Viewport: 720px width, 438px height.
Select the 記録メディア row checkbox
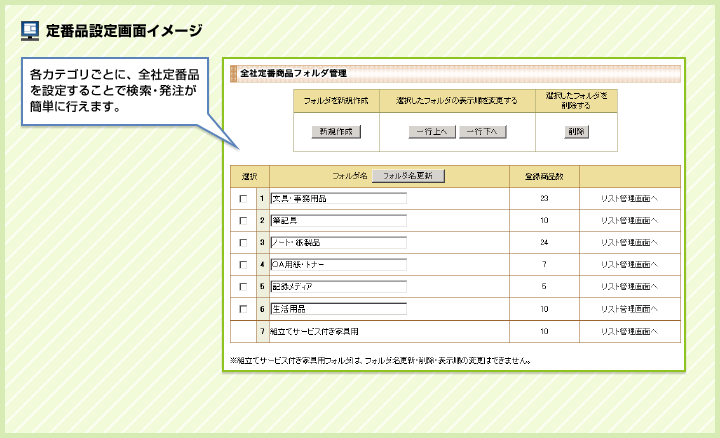(x=243, y=287)
